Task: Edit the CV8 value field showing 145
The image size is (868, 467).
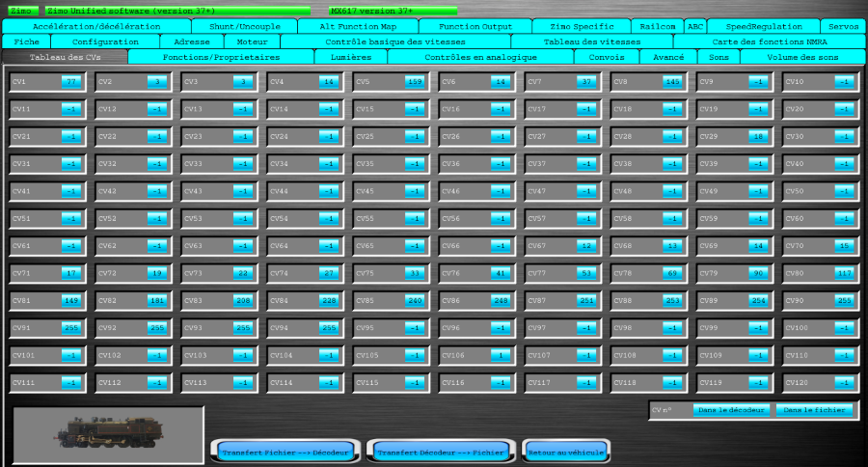Action: [x=672, y=82]
